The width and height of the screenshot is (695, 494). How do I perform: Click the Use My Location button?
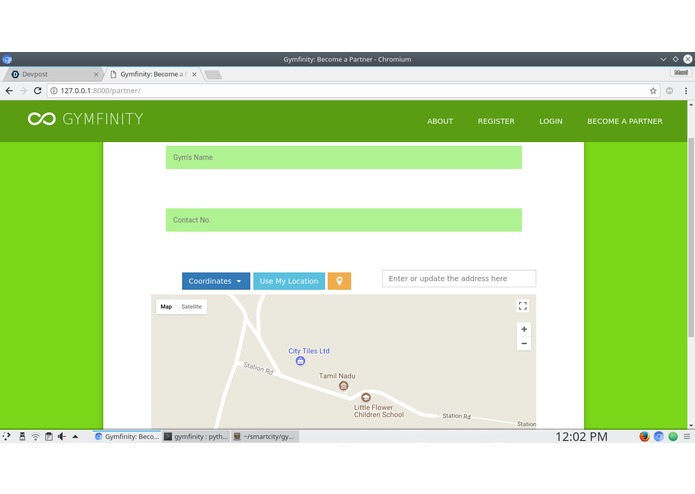[289, 281]
